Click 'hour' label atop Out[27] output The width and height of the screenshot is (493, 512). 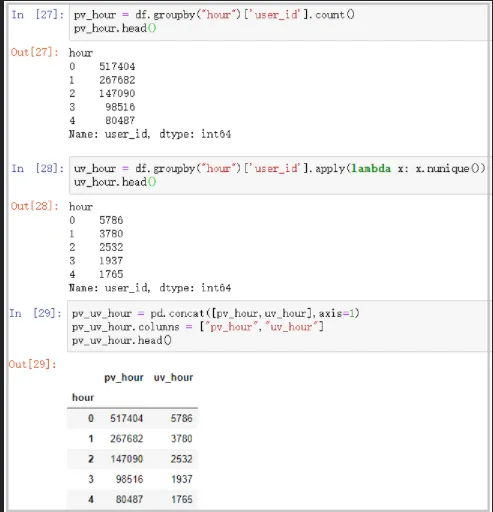(x=81, y=53)
